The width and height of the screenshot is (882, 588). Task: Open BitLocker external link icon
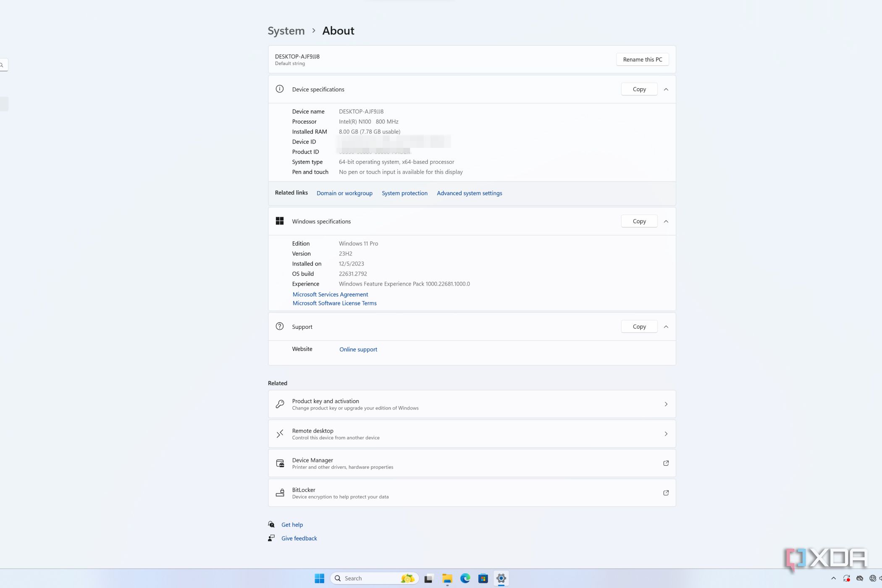click(x=666, y=493)
